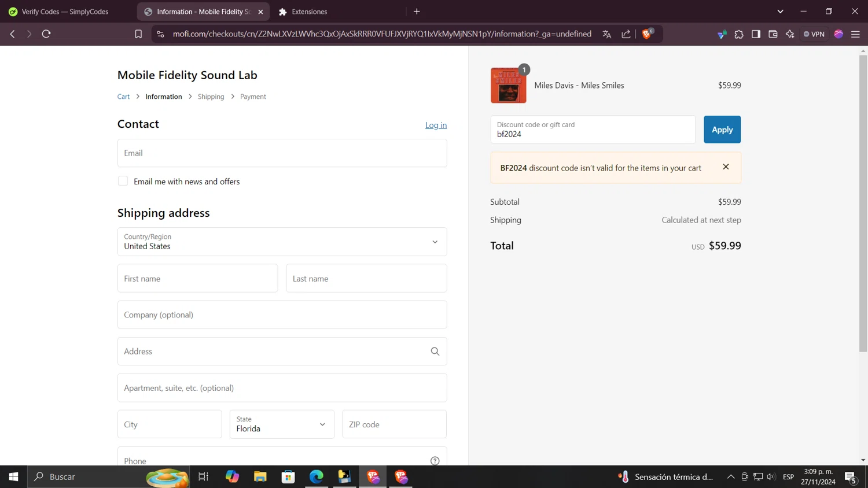Expand the tab search dropdown arrow

click(780, 12)
